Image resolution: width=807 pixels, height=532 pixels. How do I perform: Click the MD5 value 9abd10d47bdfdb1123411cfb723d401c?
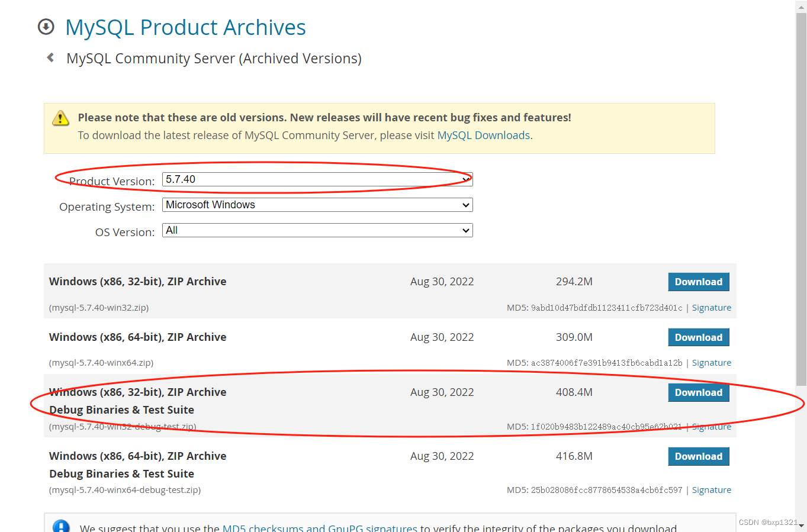click(x=606, y=308)
